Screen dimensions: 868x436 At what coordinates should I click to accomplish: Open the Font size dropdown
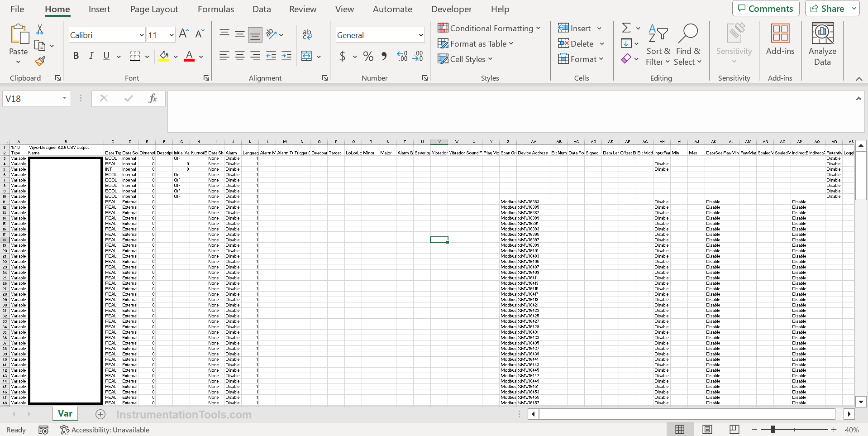172,35
